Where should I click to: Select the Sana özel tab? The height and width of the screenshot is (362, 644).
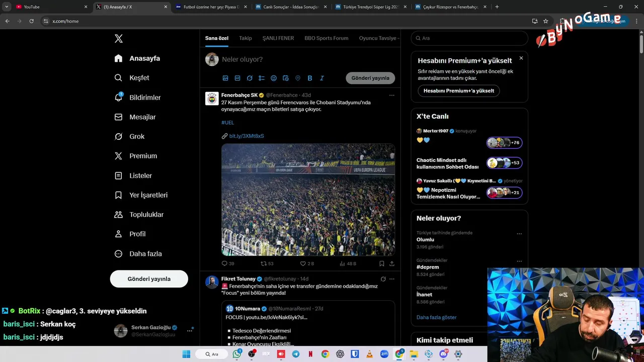pyautogui.click(x=216, y=38)
